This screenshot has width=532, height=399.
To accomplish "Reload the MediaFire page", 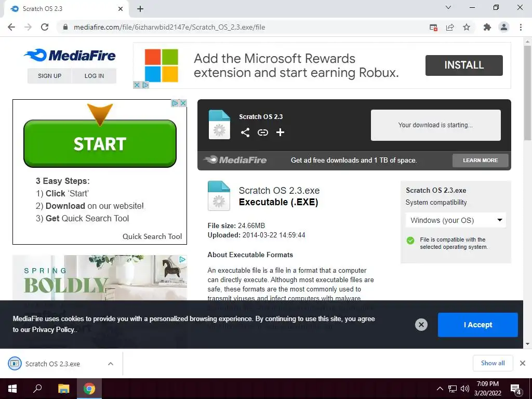I will (45, 27).
